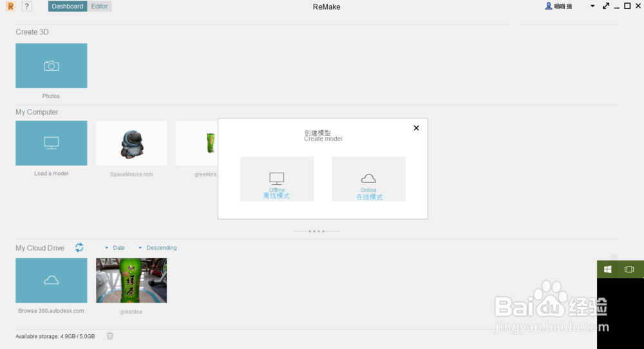644x349 pixels.
Task: Open the SpaceMouse.rcm model thumbnail
Action: coord(131,144)
